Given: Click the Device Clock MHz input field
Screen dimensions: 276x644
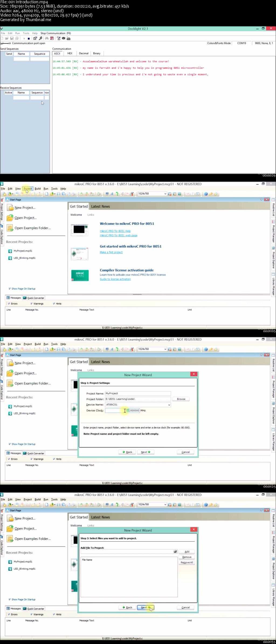Looking at the screenshot, I should 122,410.
